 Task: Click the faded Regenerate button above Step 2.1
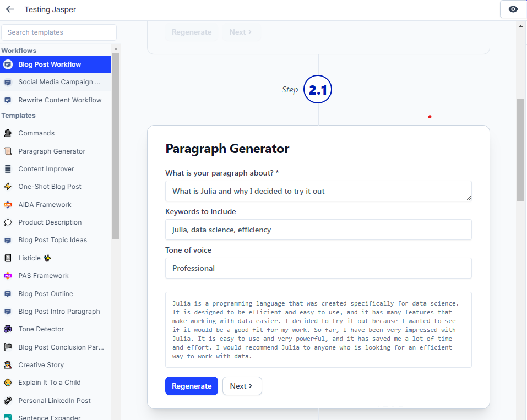(192, 32)
